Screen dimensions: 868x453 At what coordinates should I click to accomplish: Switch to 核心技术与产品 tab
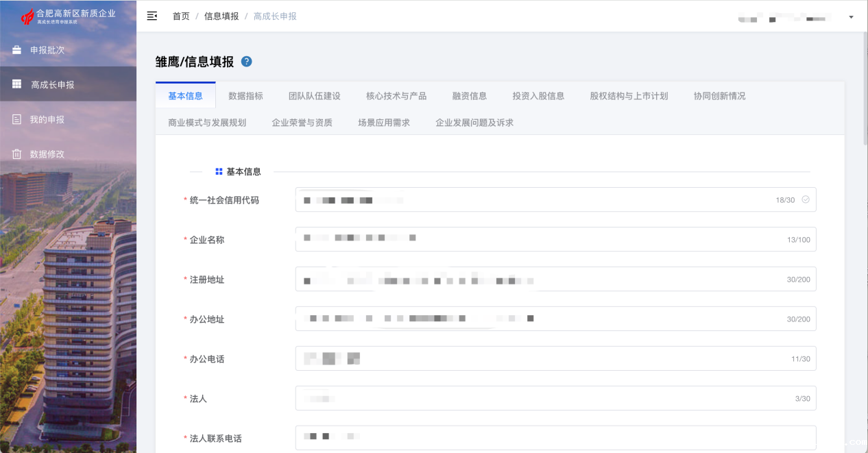pos(396,96)
